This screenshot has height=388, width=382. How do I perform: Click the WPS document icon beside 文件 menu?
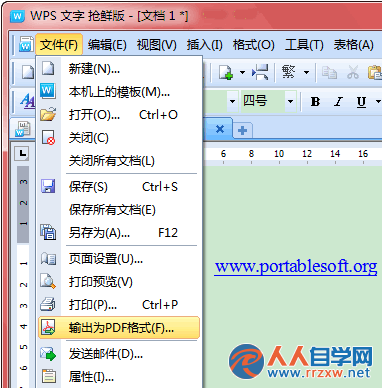point(26,44)
